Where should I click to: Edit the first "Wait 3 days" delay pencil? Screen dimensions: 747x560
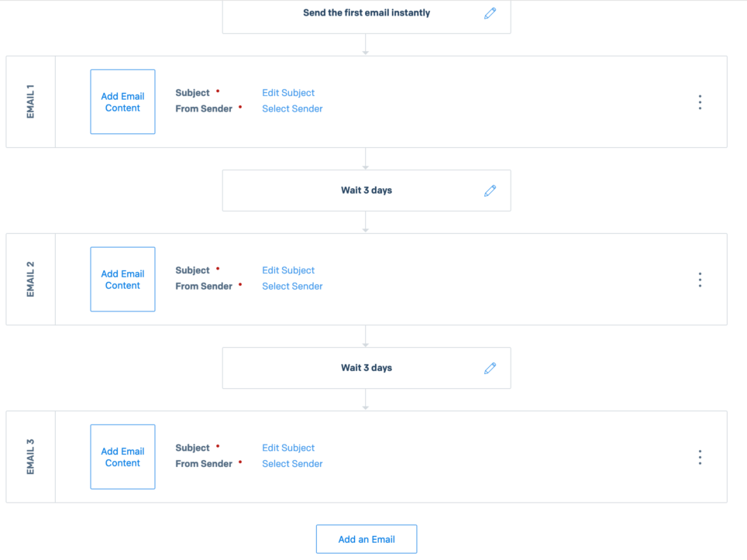(490, 191)
